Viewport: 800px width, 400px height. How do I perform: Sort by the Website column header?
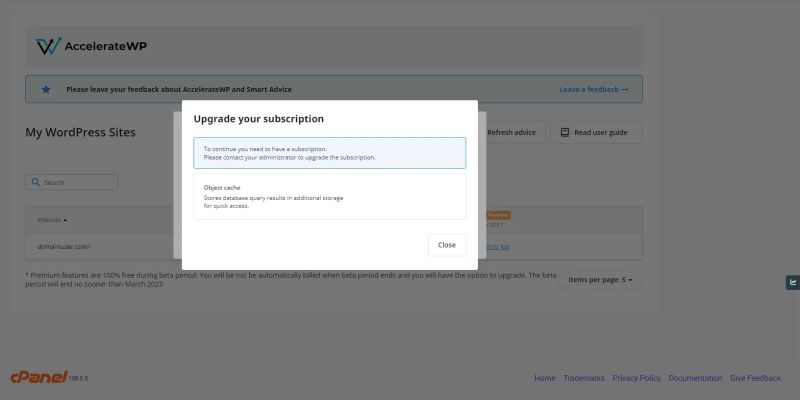point(52,220)
